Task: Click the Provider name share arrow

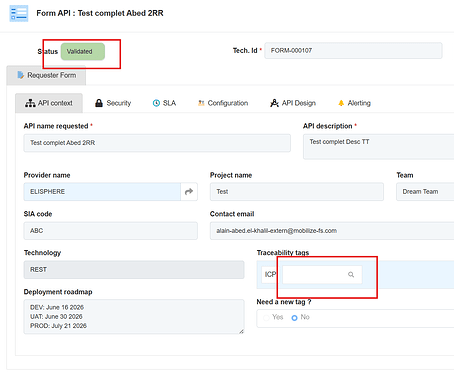Action: (x=189, y=192)
